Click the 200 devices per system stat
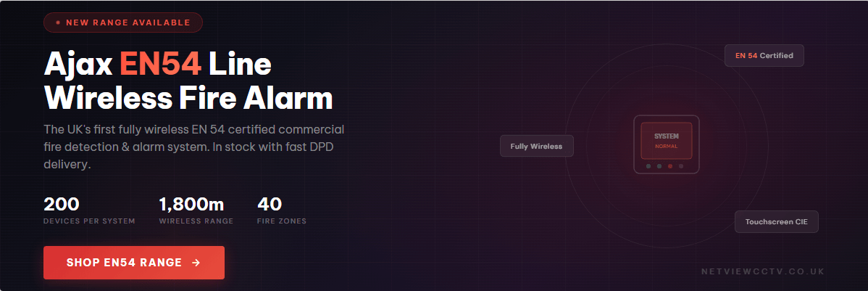This screenshot has width=868, height=291. point(89,210)
